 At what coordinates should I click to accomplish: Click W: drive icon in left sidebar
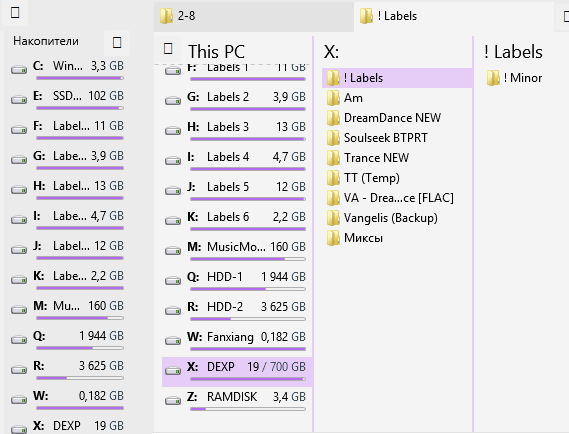[x=19, y=400]
